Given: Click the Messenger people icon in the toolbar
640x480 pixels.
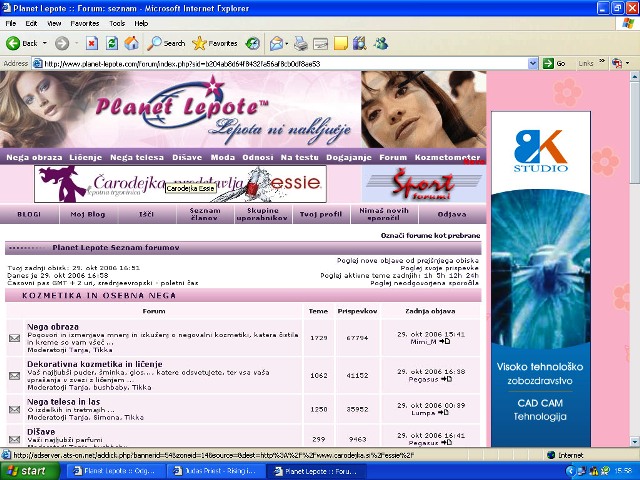Looking at the screenshot, I should pyautogui.click(x=381, y=43).
